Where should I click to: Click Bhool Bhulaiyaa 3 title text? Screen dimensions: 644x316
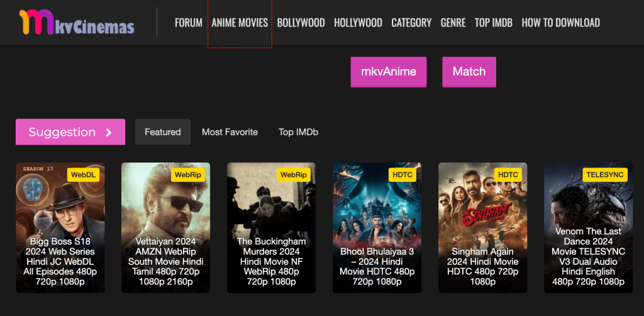377,266
